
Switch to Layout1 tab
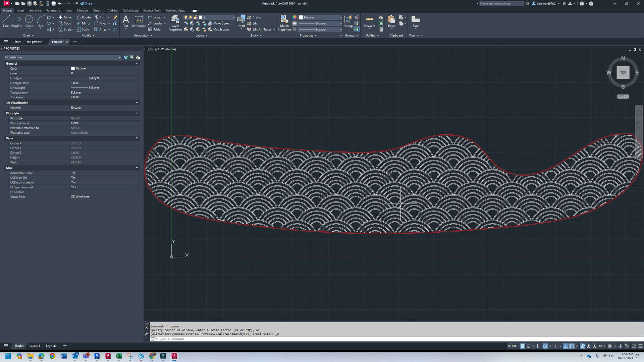coord(35,346)
